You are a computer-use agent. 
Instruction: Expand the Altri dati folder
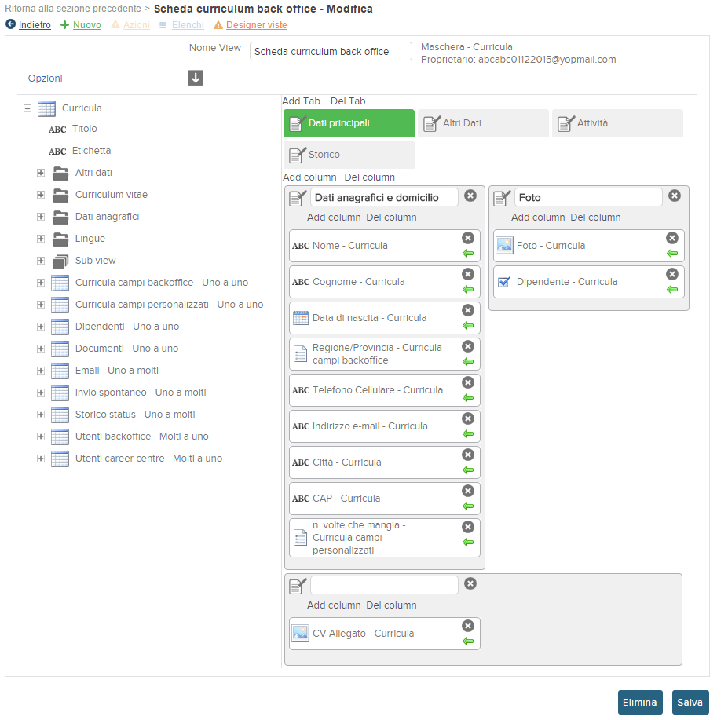point(41,173)
